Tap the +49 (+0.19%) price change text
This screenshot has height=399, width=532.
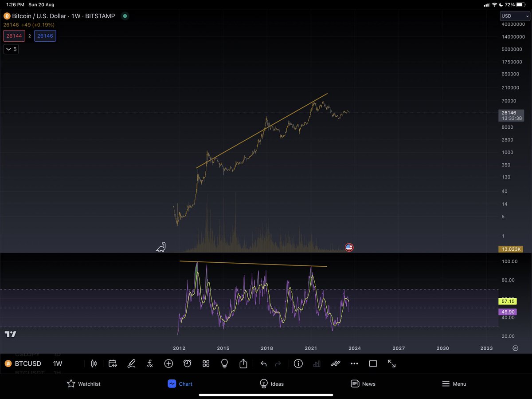(38, 25)
